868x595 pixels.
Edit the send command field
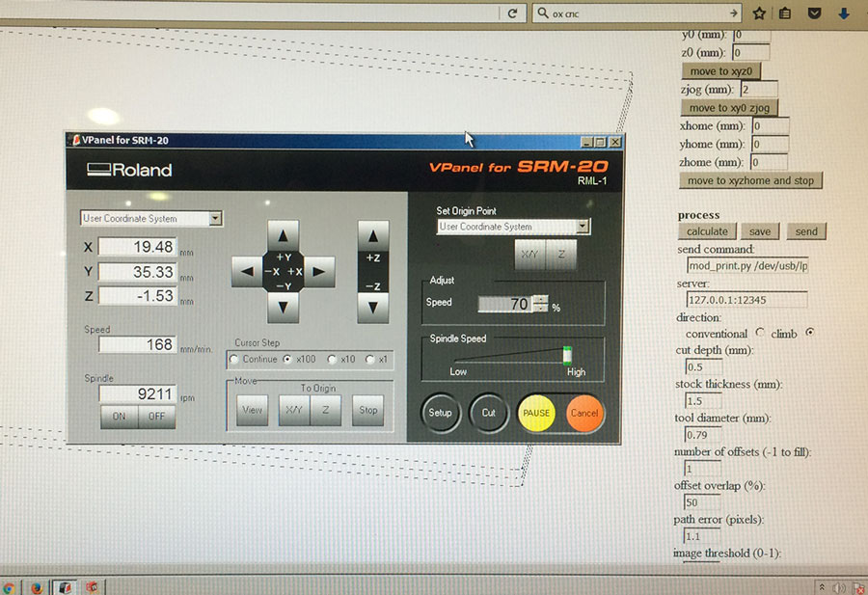pyautogui.click(x=747, y=265)
